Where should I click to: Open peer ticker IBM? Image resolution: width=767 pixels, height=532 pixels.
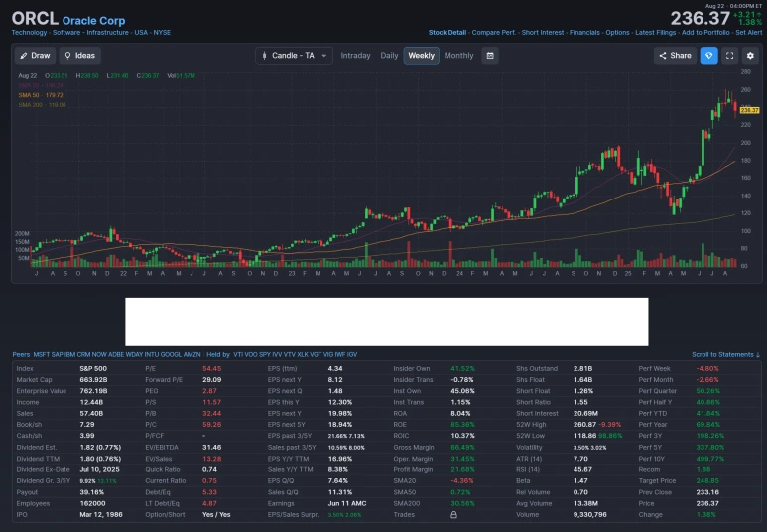(x=69, y=354)
